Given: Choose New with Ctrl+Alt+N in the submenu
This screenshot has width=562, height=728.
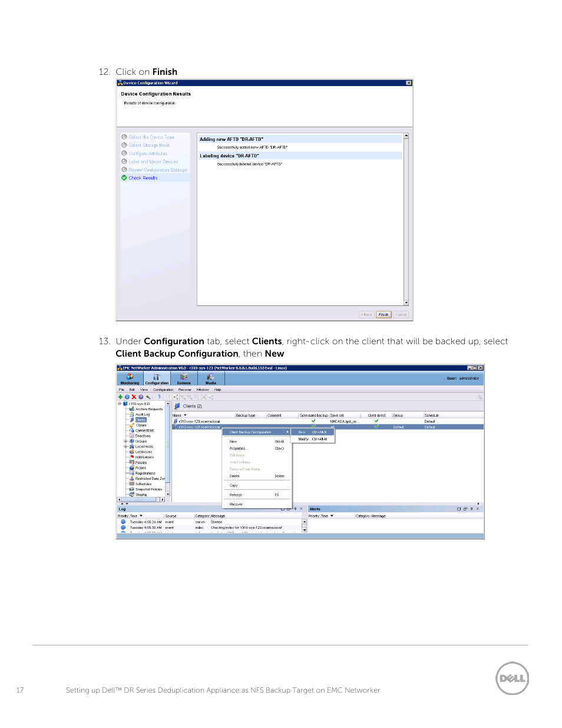Looking at the screenshot, I should click(313, 432).
